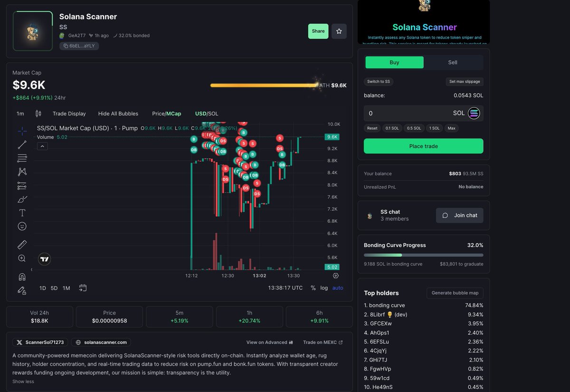Select the ruler measure tool
Viewport: 570px width, 392px height.
(22, 245)
